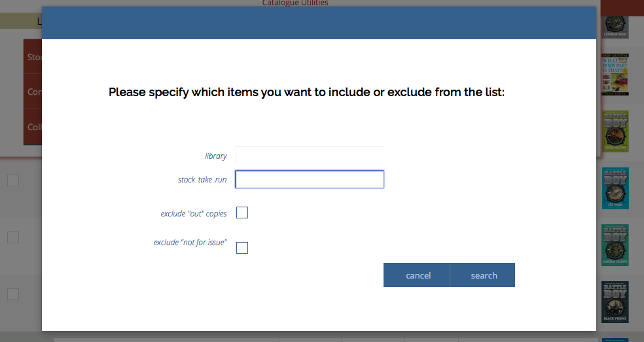
Task: Select the yellow-green Battle Boy cover
Action: [615, 131]
